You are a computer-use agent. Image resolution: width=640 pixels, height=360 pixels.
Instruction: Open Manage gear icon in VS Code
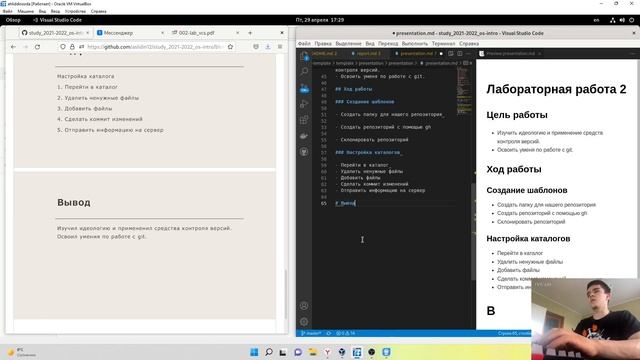point(304,322)
